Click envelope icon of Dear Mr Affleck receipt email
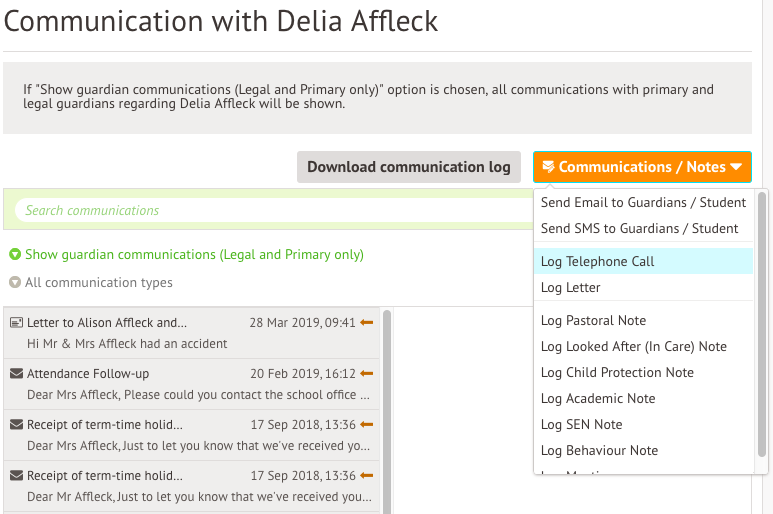The width and height of the screenshot is (773, 514). 16,476
